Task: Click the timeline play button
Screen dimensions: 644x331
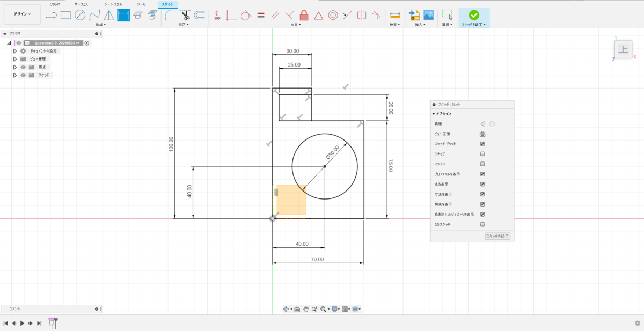Action: click(x=22, y=323)
